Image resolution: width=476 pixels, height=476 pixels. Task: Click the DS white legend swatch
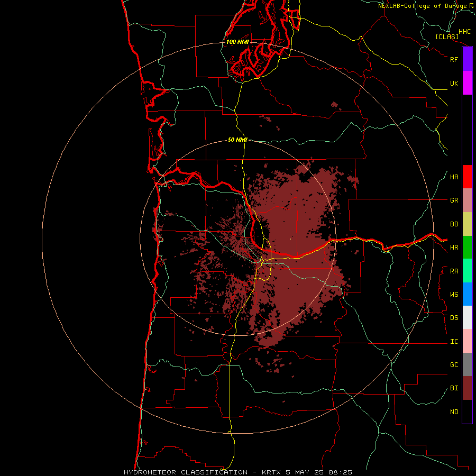tap(467, 317)
